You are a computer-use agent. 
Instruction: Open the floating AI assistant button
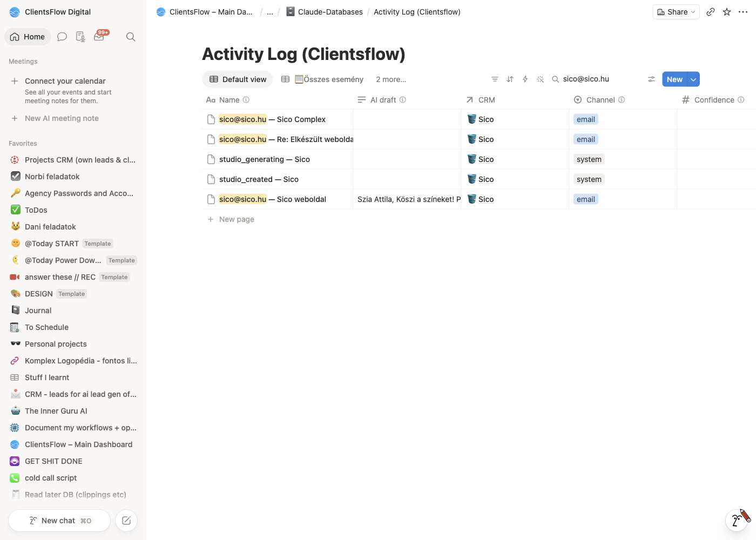click(737, 520)
